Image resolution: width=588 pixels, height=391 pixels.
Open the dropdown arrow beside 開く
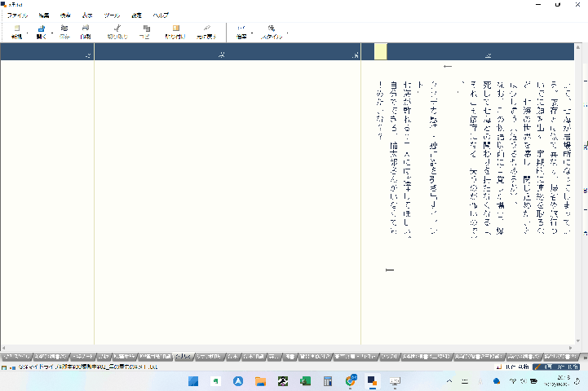[x=52, y=33]
